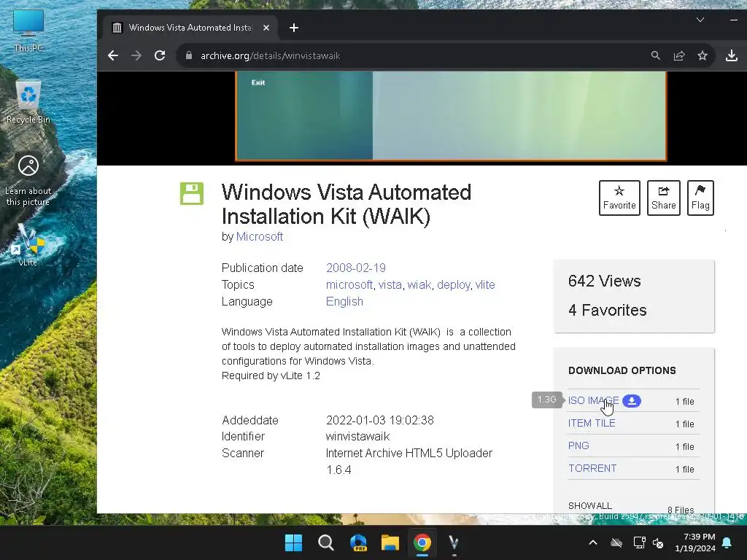This screenshot has width=747, height=560.
Task: Click the OneDrive tray icon
Action: (616, 542)
